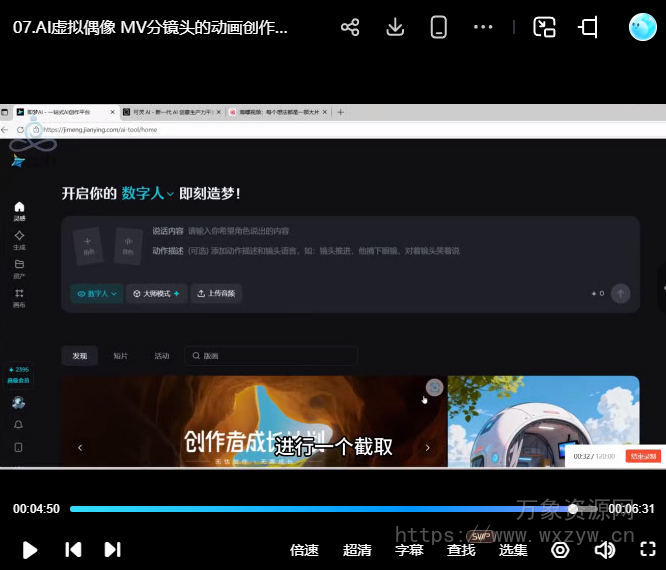This screenshot has width=666, height=570.
Task: Open the 倍速 playback speed menu
Action: [x=304, y=549]
